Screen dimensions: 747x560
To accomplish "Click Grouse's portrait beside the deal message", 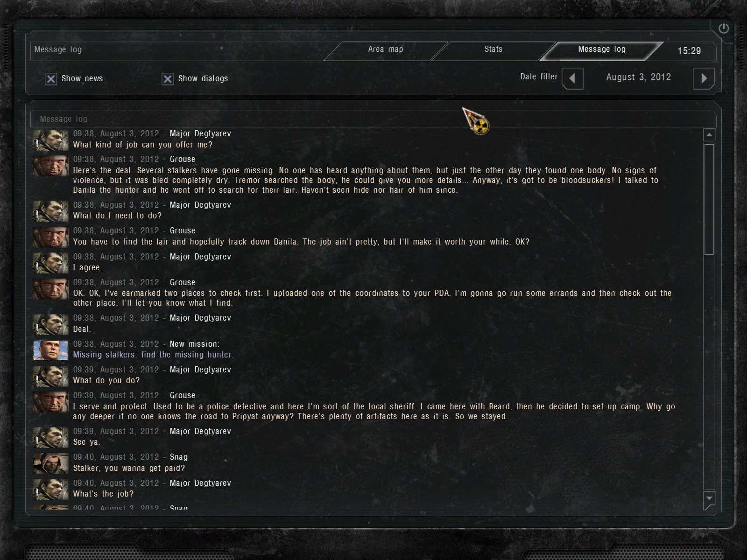I will [x=50, y=165].
